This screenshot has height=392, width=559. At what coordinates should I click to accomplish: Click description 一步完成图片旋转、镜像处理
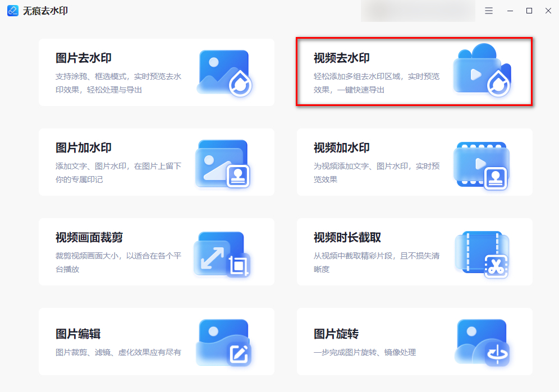pos(365,352)
